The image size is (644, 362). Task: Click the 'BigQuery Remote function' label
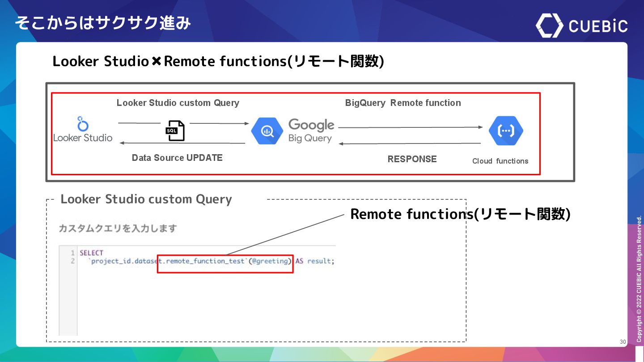(x=403, y=103)
